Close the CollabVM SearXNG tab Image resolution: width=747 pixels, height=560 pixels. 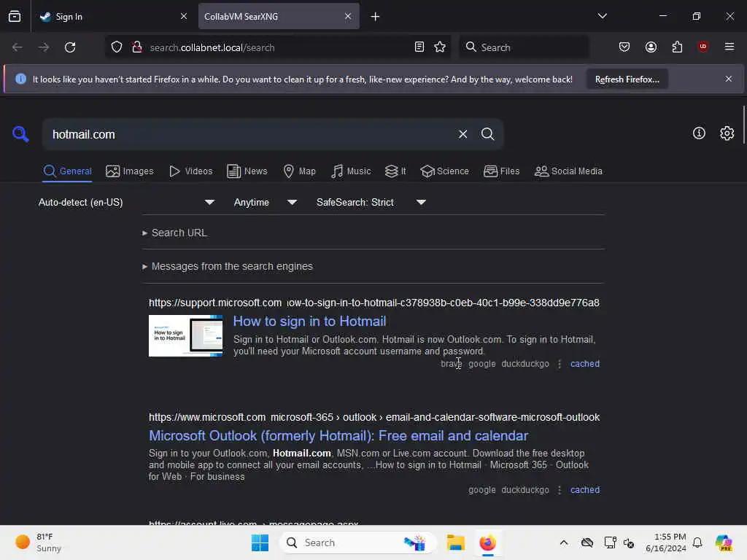(x=348, y=17)
